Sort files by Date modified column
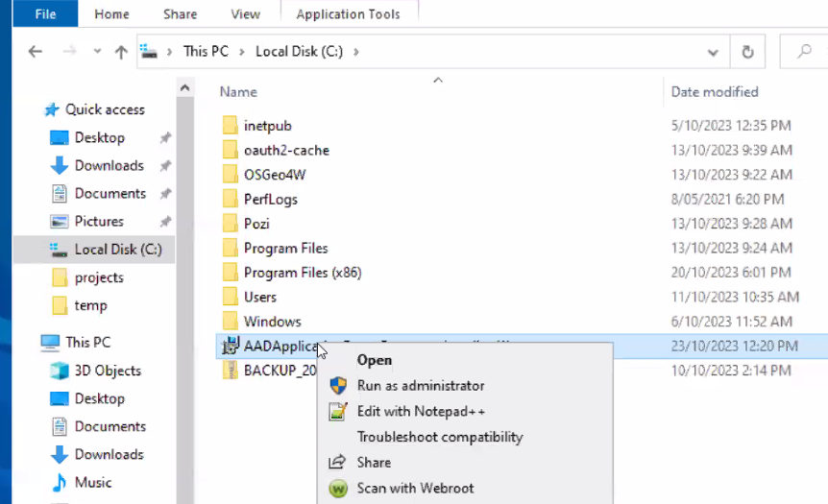Screen dimensions: 828x504 715,92
